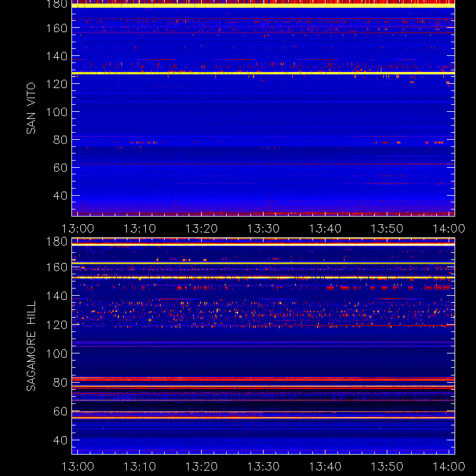476x476 pixels.
Task: Pick the 120 label on Sagamore Hill axis
Action: [57, 325]
